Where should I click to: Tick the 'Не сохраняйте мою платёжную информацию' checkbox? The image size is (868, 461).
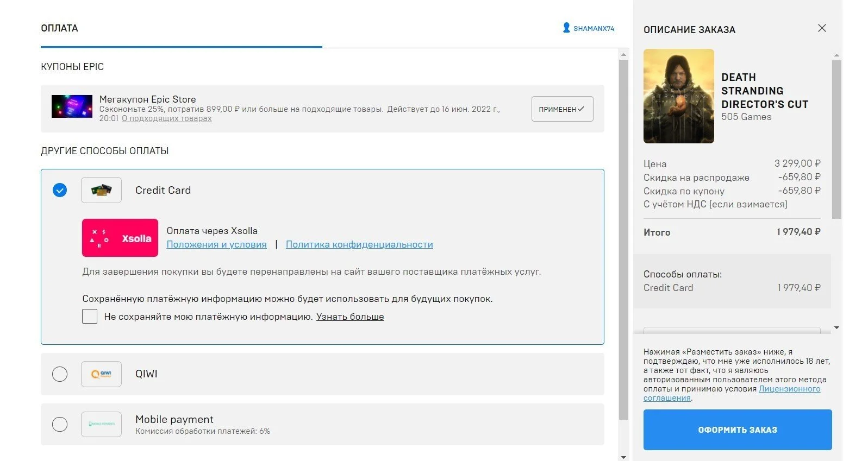coord(90,317)
